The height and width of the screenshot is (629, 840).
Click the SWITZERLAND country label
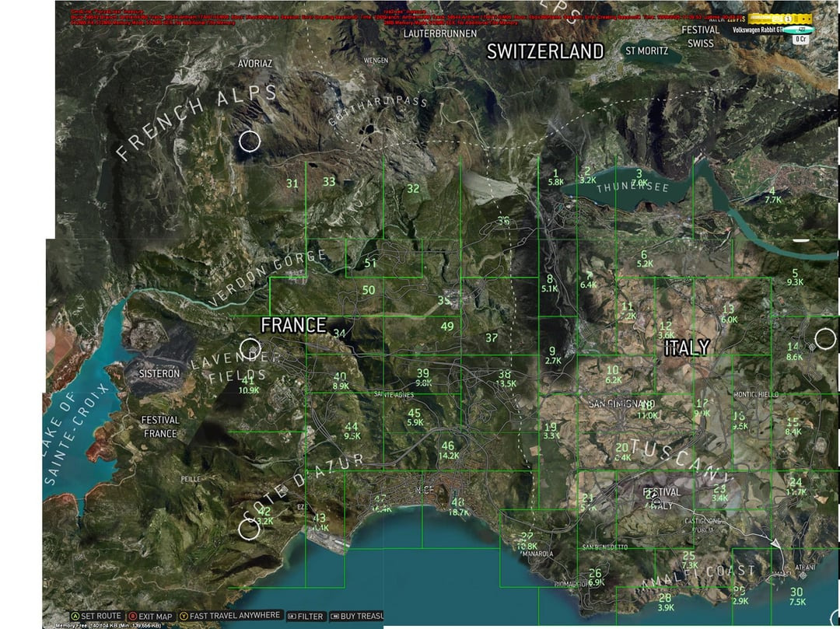tap(544, 51)
